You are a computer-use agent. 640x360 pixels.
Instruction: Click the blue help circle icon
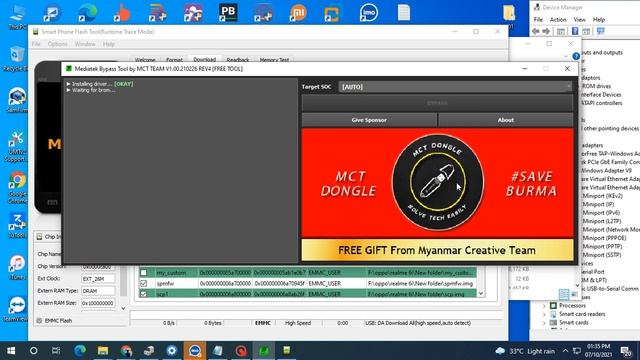[576, 56]
